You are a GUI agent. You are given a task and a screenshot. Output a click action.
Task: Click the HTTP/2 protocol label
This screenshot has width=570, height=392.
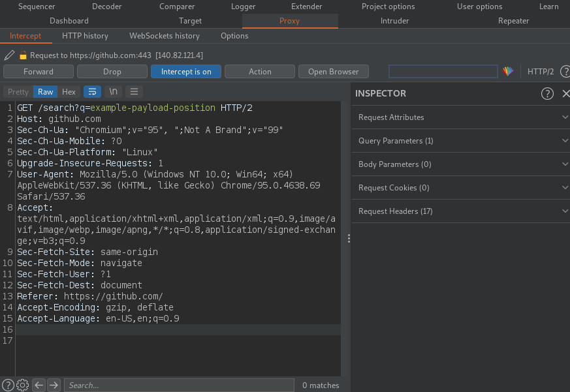point(541,72)
